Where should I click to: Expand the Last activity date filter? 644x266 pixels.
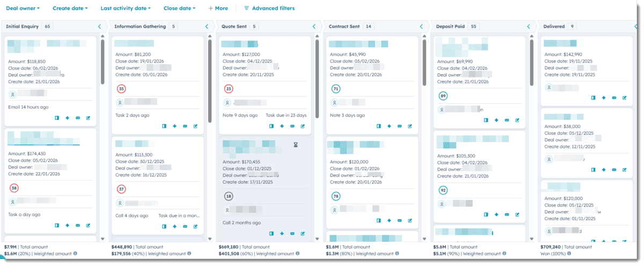[126, 9]
